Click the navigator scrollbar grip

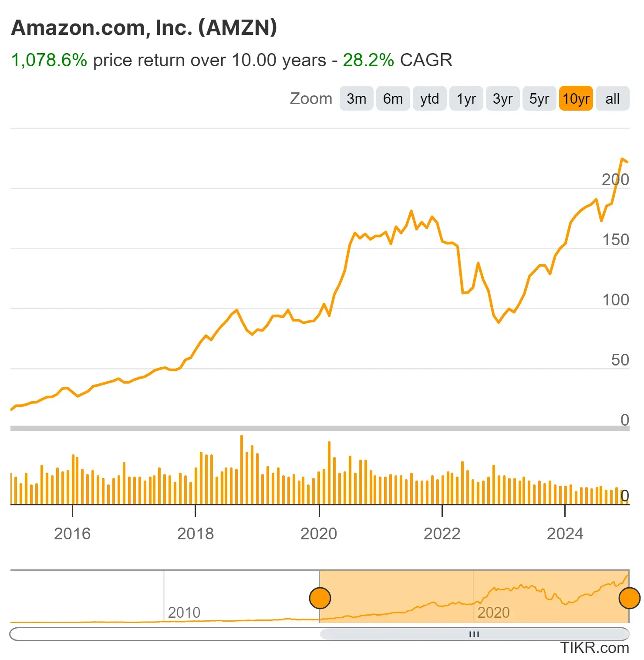click(473, 634)
